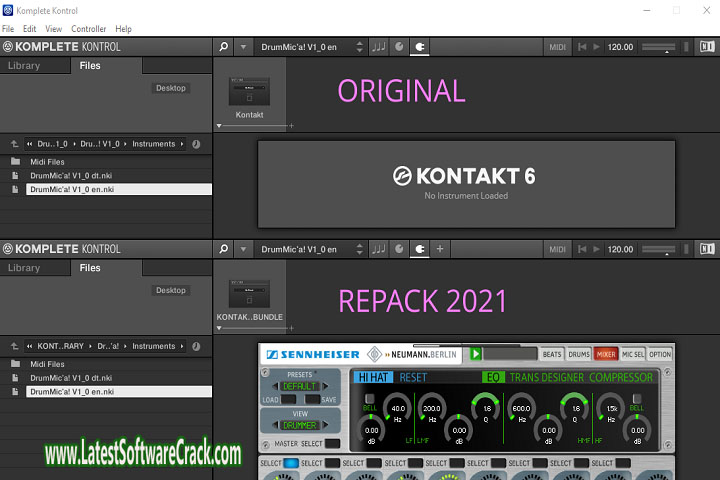The width and height of the screenshot is (720, 480).
Task: Collapse the chain triangle below the KONTAK..BUNDLE slot
Action: point(219,328)
